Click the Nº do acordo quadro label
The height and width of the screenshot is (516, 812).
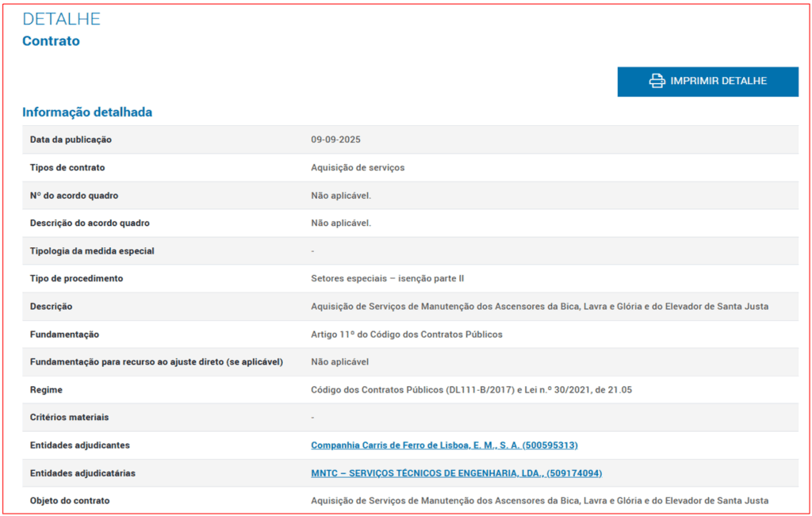(x=74, y=195)
